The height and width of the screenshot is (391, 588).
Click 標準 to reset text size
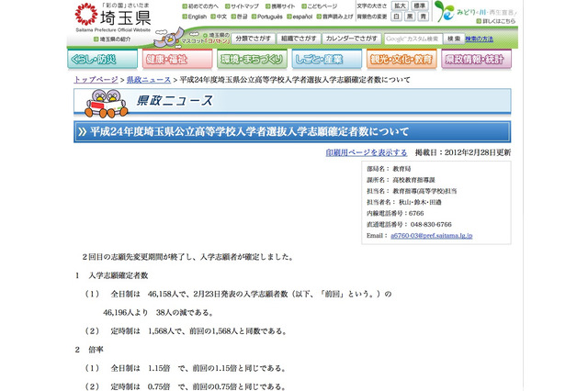[419, 6]
